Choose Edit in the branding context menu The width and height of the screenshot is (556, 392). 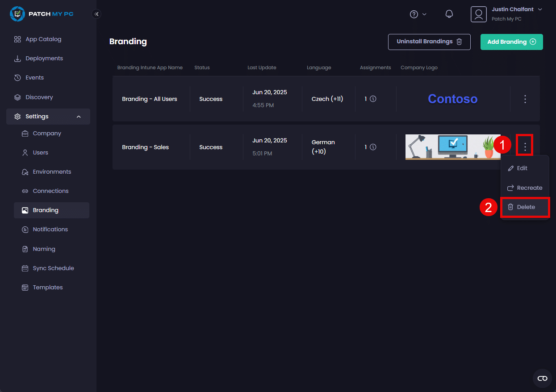[x=522, y=168]
